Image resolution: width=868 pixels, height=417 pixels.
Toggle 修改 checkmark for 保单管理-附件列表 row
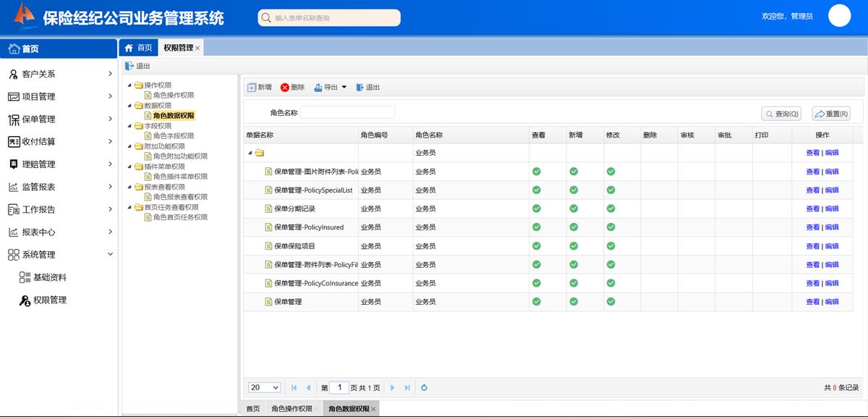[610, 264]
